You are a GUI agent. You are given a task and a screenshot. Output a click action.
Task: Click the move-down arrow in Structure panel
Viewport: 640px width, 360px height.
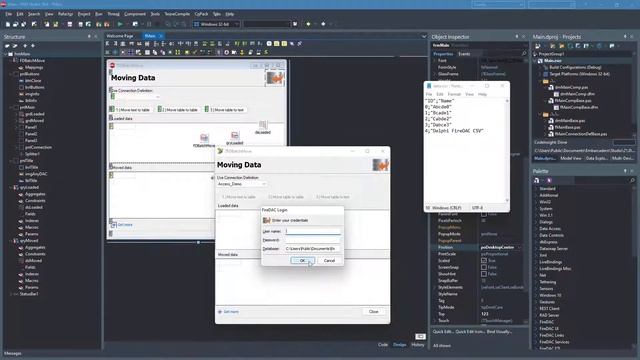[x=33, y=46]
